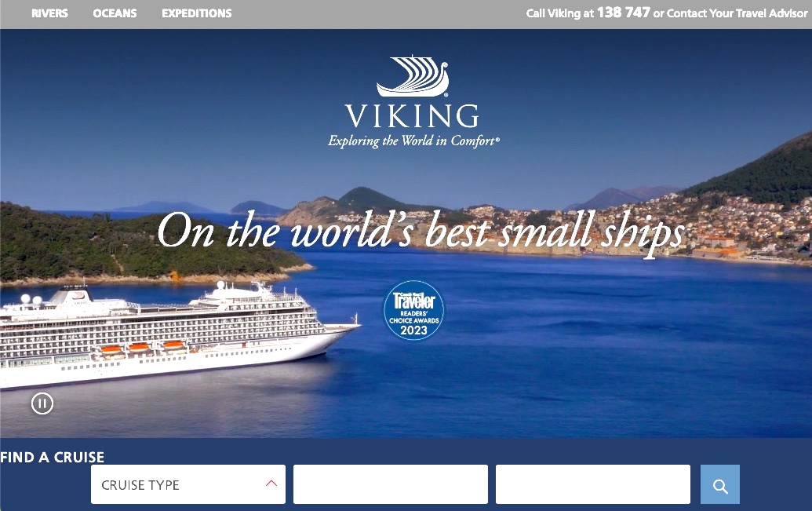This screenshot has width=812, height=511.
Task: Click the Exploring the World in Comfort tagline
Action: 413,141
